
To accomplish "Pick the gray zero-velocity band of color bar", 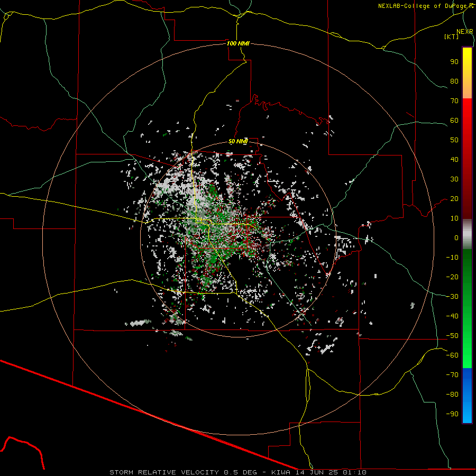I will [x=467, y=234].
